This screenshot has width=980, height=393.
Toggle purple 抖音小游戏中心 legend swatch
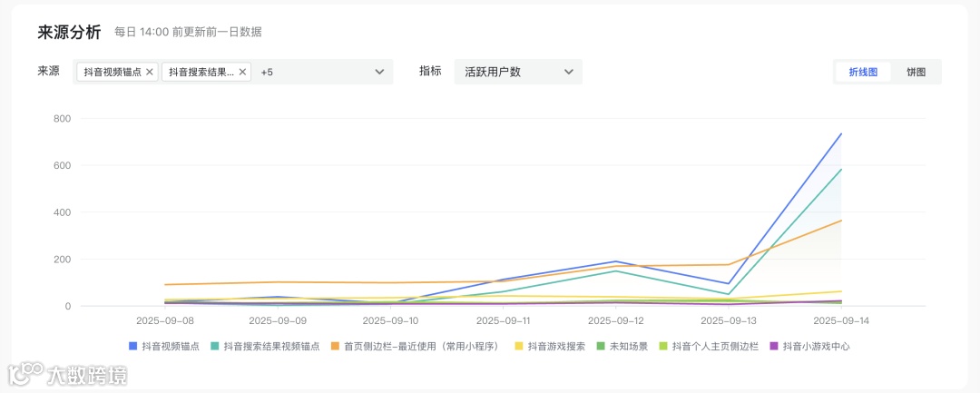773,346
